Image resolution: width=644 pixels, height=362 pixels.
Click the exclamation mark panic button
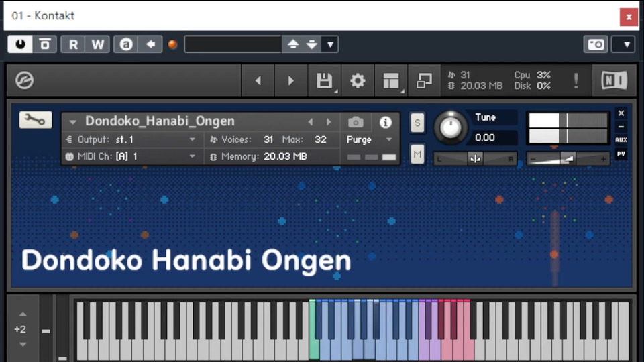click(x=576, y=80)
